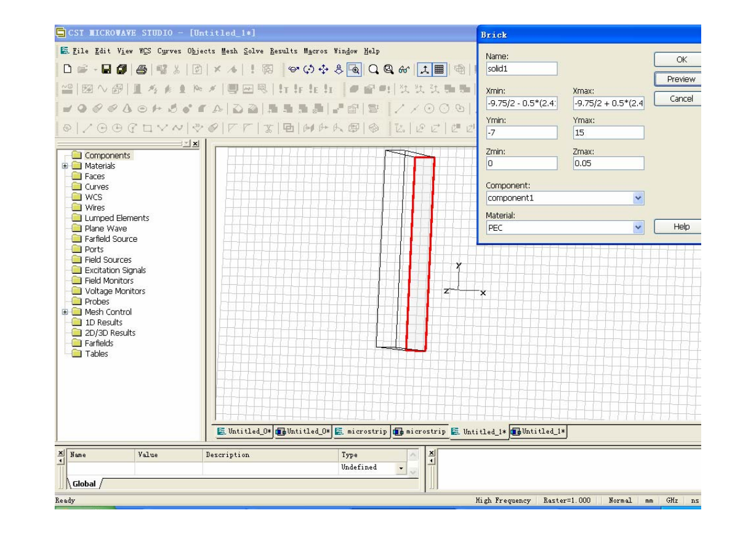The height and width of the screenshot is (534, 756).
Task: Select the Lumped Elements tree folder
Action: pos(111,218)
